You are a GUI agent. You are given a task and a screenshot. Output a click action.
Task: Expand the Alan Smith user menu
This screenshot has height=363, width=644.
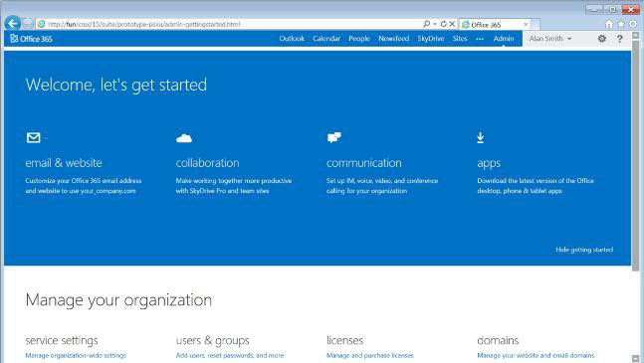(550, 39)
